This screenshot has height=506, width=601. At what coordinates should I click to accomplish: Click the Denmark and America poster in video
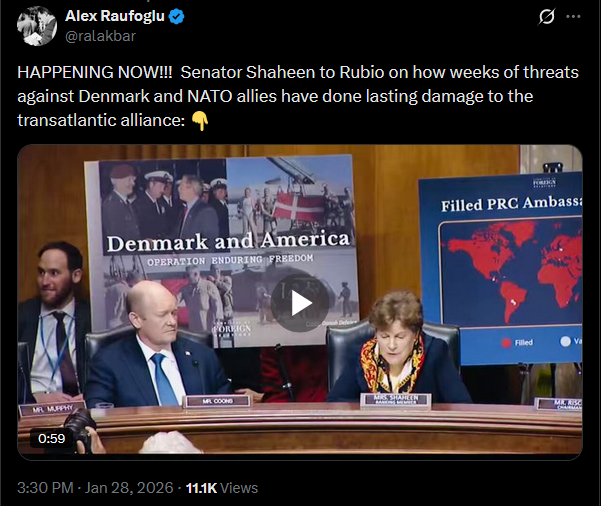(221, 251)
